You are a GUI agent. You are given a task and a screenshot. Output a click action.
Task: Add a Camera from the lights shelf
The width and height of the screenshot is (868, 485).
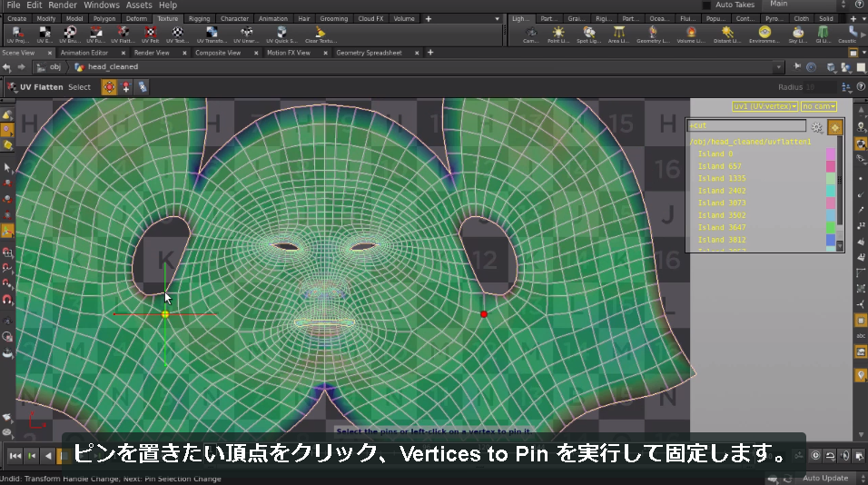[531, 35]
